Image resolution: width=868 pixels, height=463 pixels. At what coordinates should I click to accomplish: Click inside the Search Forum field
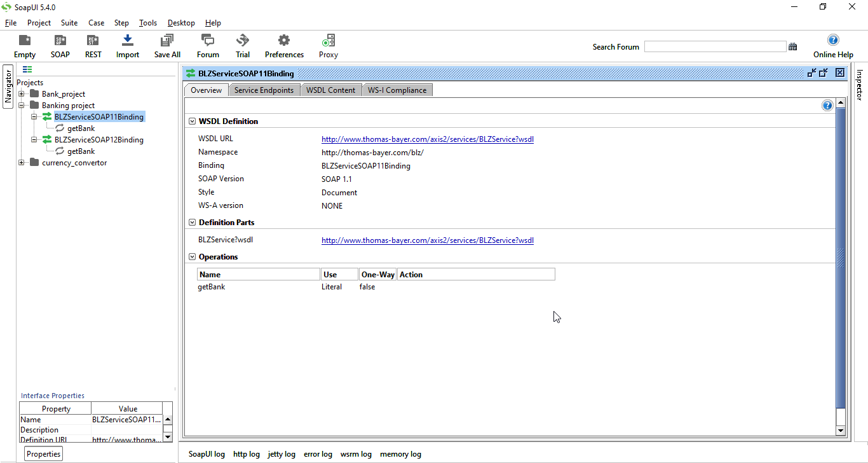714,46
